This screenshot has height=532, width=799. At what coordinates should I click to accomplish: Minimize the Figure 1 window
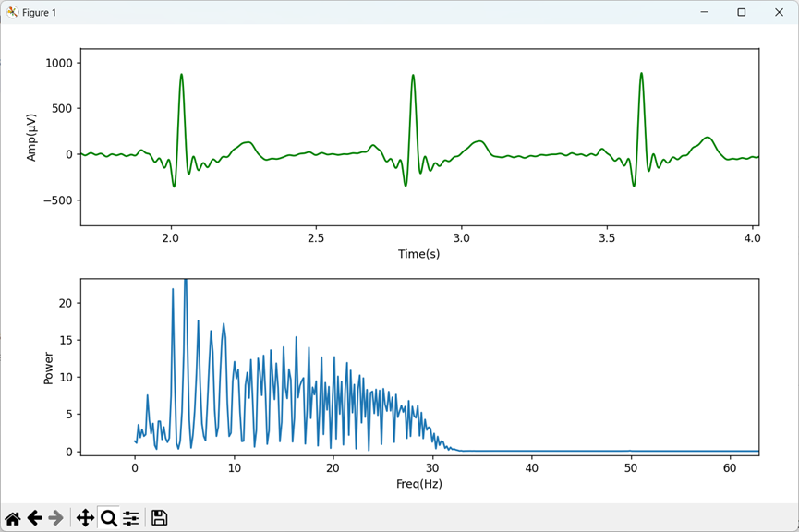[705, 12]
